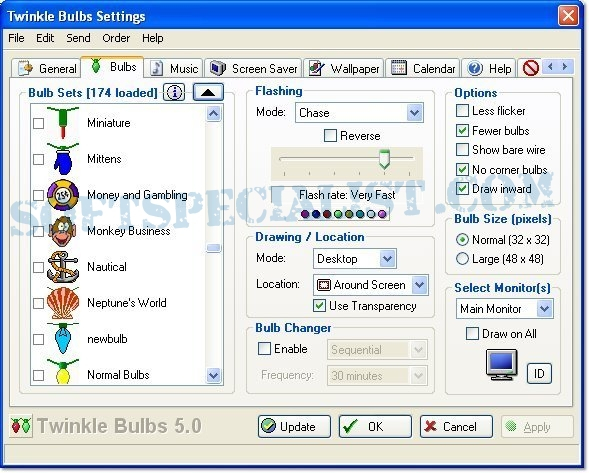The image size is (589, 473).
Task: Click the red prohibited icon tab
Action: pos(531,68)
